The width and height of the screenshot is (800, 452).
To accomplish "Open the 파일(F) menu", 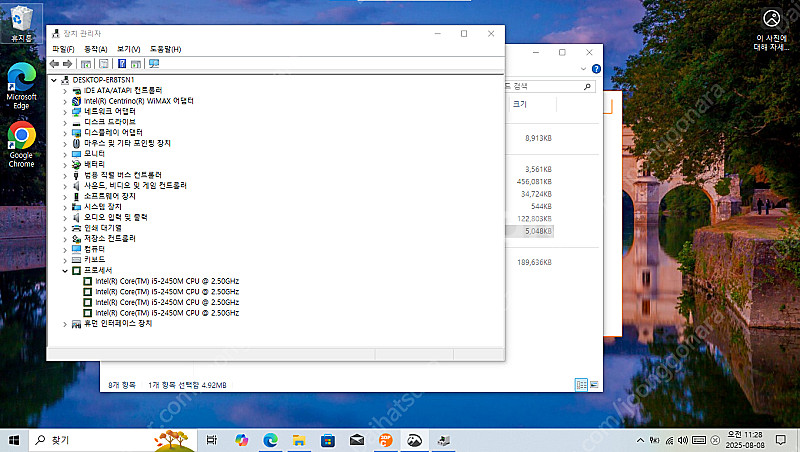I will [x=63, y=49].
